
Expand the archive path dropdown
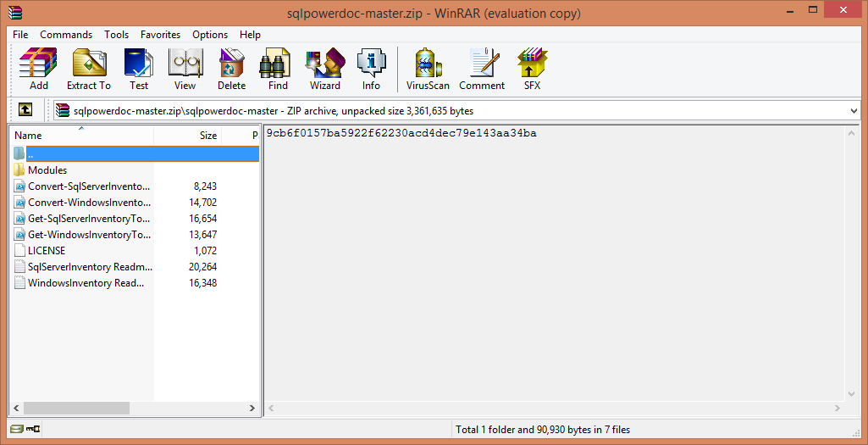(853, 111)
